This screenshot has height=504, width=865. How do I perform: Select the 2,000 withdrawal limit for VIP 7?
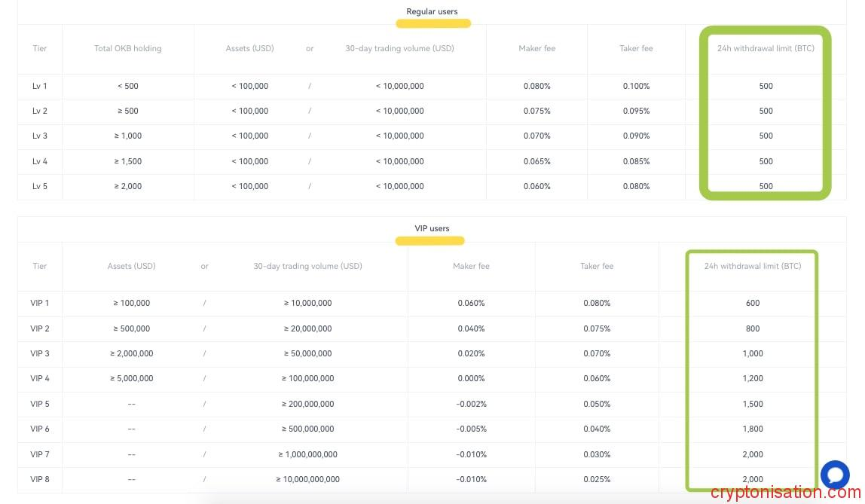click(x=753, y=454)
